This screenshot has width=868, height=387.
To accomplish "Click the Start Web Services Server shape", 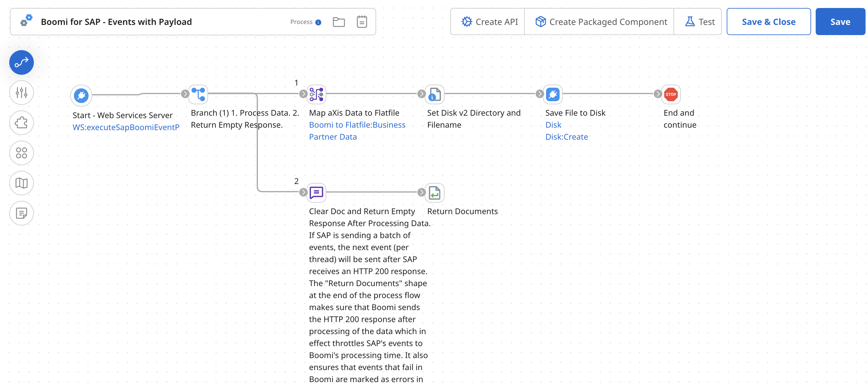I will [81, 95].
